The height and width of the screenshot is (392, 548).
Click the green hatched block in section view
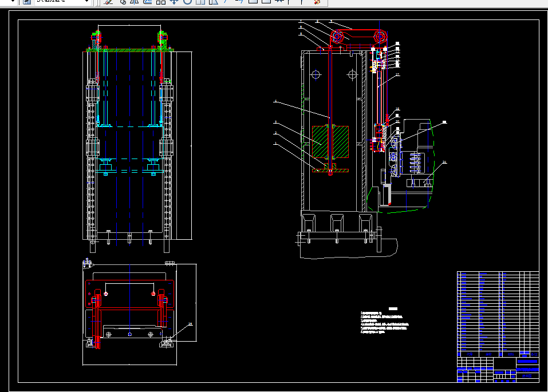330,142
